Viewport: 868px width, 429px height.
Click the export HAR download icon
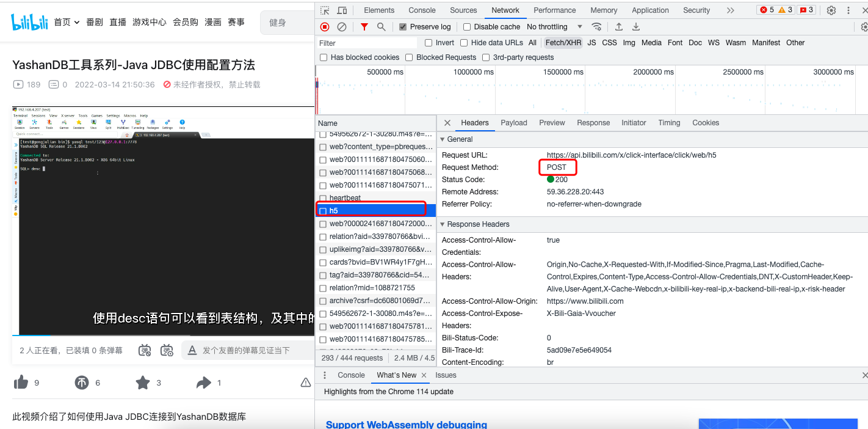coord(636,27)
